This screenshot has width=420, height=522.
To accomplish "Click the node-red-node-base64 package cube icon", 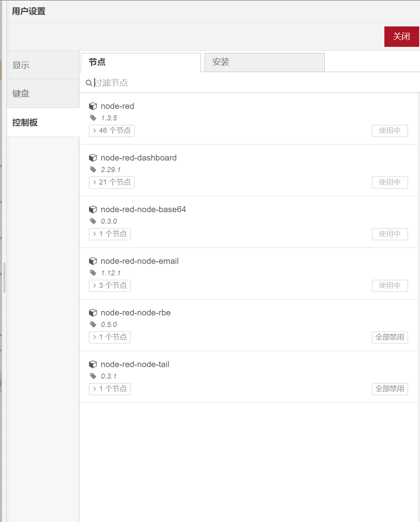I will click(x=93, y=209).
